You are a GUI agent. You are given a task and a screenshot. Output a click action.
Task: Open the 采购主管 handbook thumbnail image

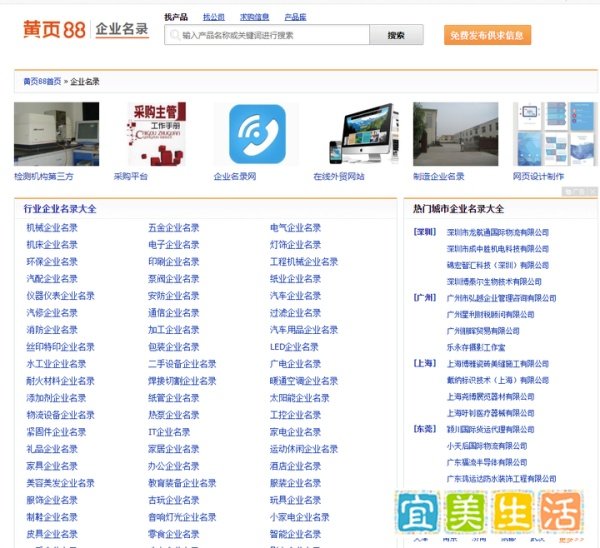(x=157, y=134)
